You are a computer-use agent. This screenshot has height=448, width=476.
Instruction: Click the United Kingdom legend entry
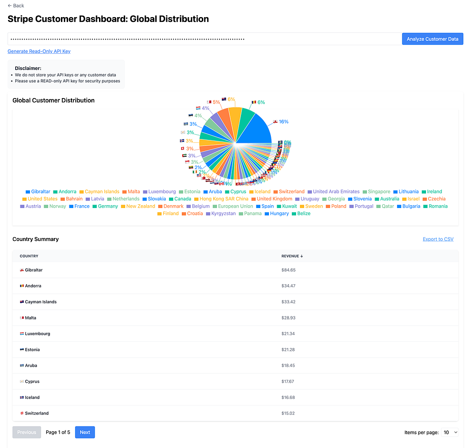coord(272,199)
